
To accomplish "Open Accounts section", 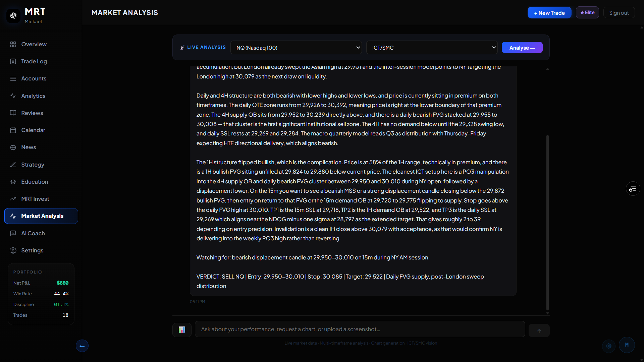I will (41, 78).
